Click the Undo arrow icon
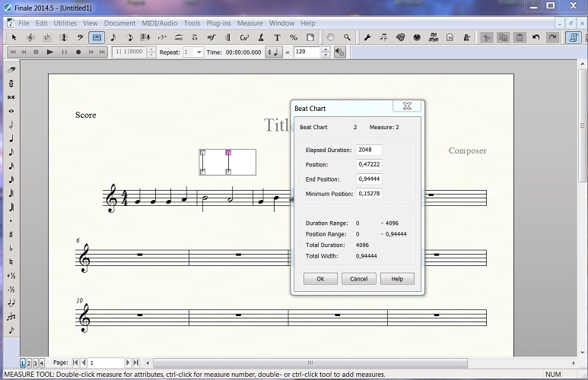588x380 pixels. coord(536,37)
